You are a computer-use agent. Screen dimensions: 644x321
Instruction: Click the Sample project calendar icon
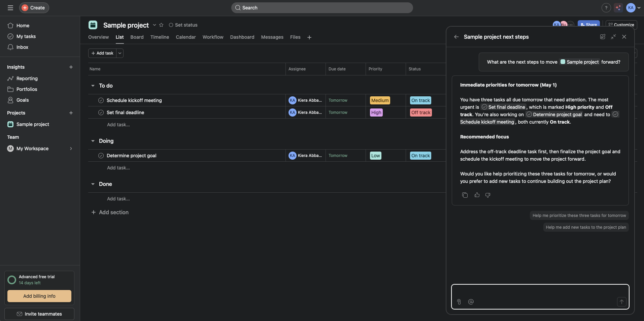coord(93,25)
